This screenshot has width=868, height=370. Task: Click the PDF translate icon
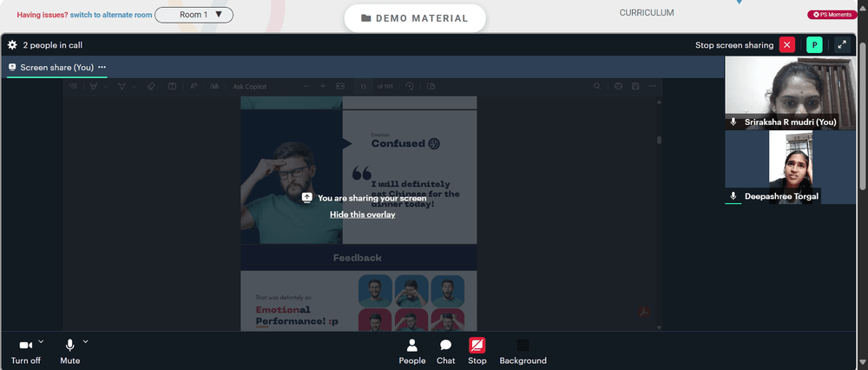(x=214, y=86)
